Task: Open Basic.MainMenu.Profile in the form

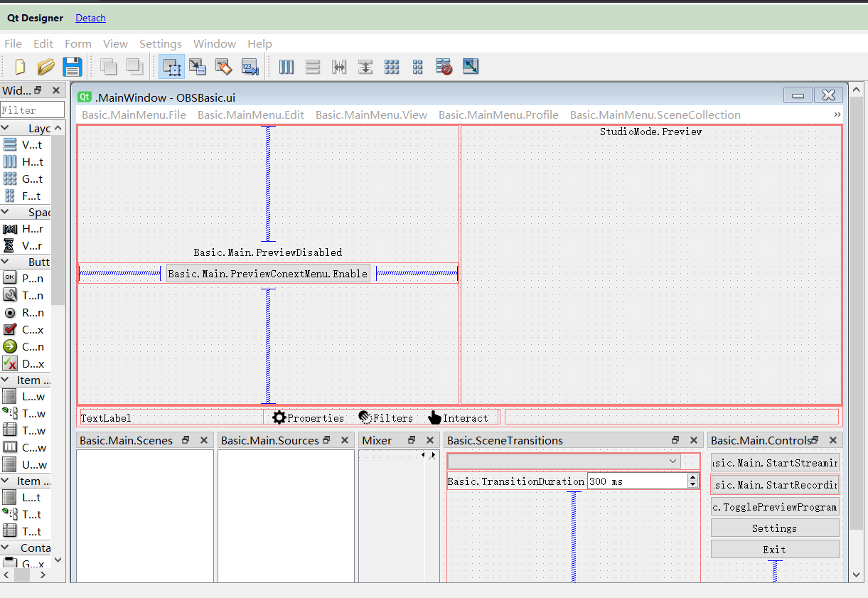Action: [498, 114]
